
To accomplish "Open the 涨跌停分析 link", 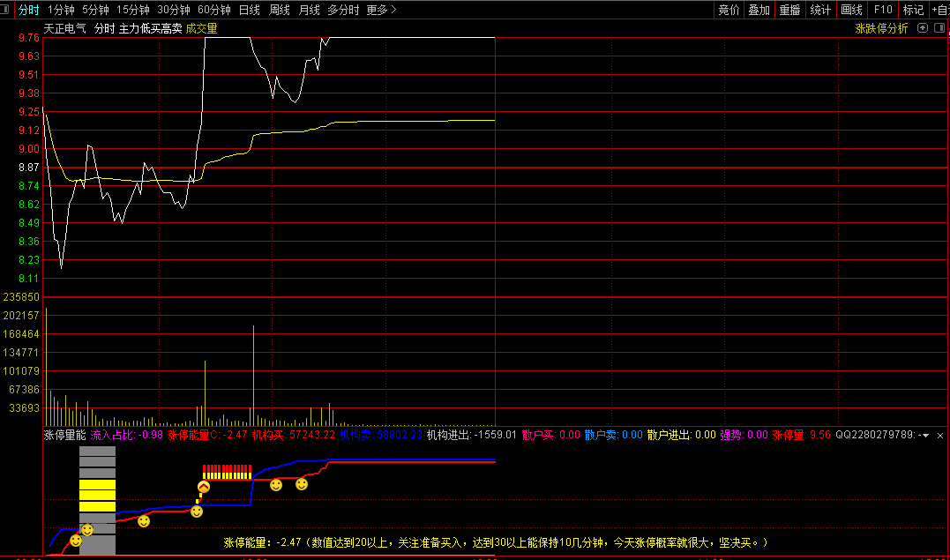I will coord(881,28).
